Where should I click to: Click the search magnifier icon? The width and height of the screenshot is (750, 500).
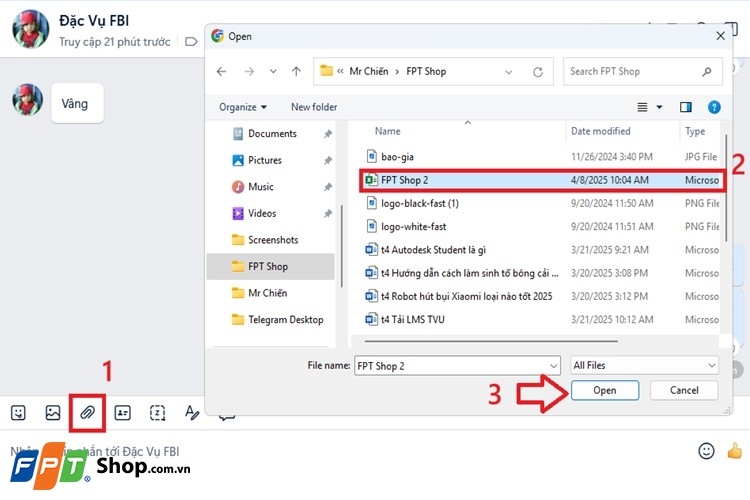click(706, 72)
